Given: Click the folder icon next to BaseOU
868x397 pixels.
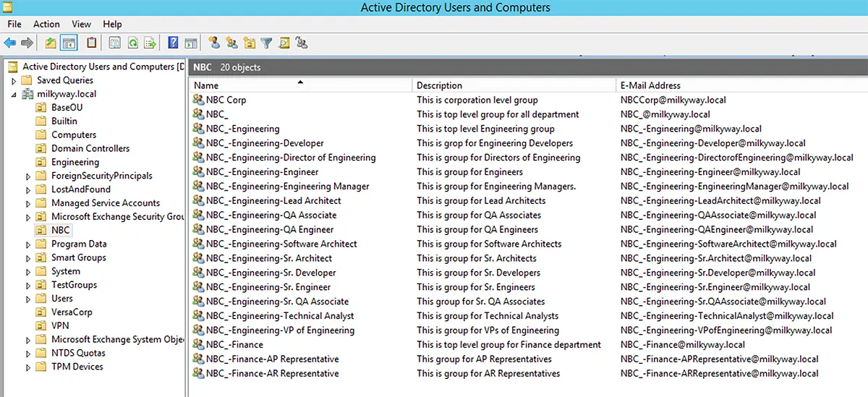Looking at the screenshot, I should click(x=41, y=108).
